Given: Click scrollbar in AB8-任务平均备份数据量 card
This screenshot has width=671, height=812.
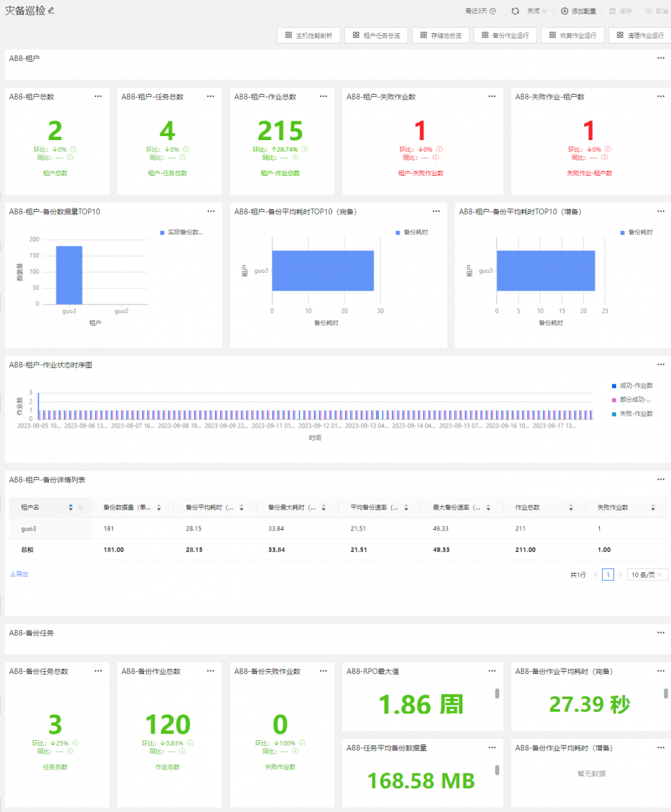Looking at the screenshot, I should [497, 770].
